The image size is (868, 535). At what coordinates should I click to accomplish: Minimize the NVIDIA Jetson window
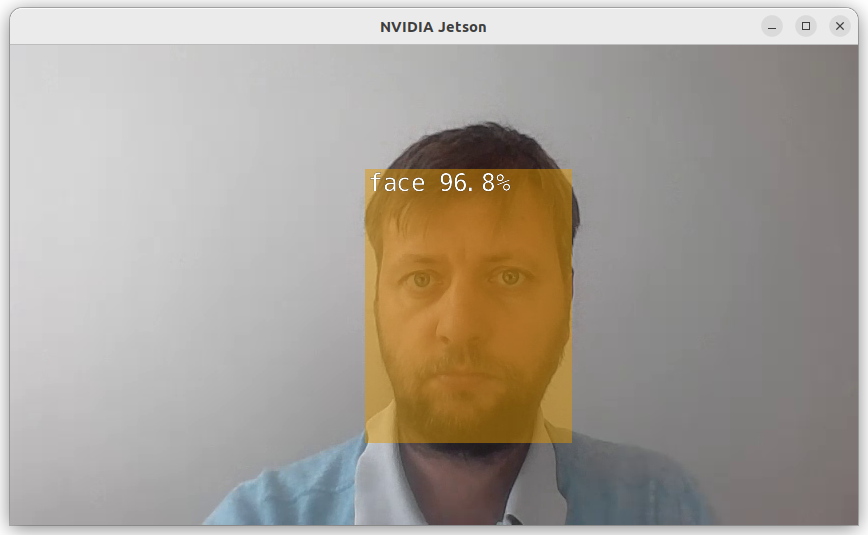tap(772, 26)
